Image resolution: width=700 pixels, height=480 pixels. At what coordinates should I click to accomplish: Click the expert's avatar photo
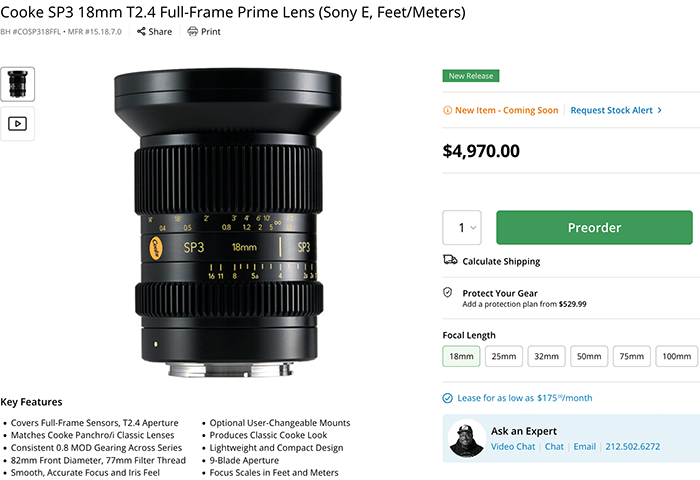coord(467,438)
